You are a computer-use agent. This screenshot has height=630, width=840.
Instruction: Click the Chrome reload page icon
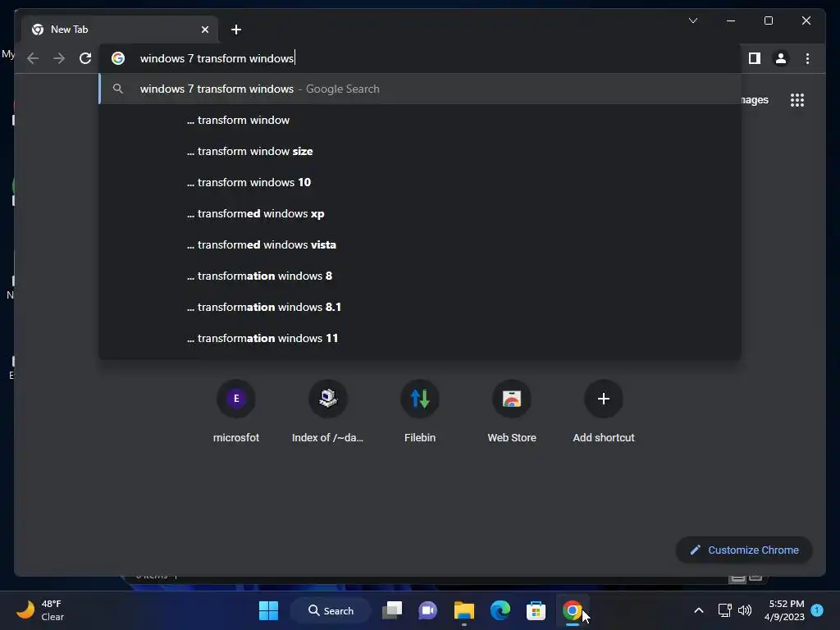[x=85, y=58]
